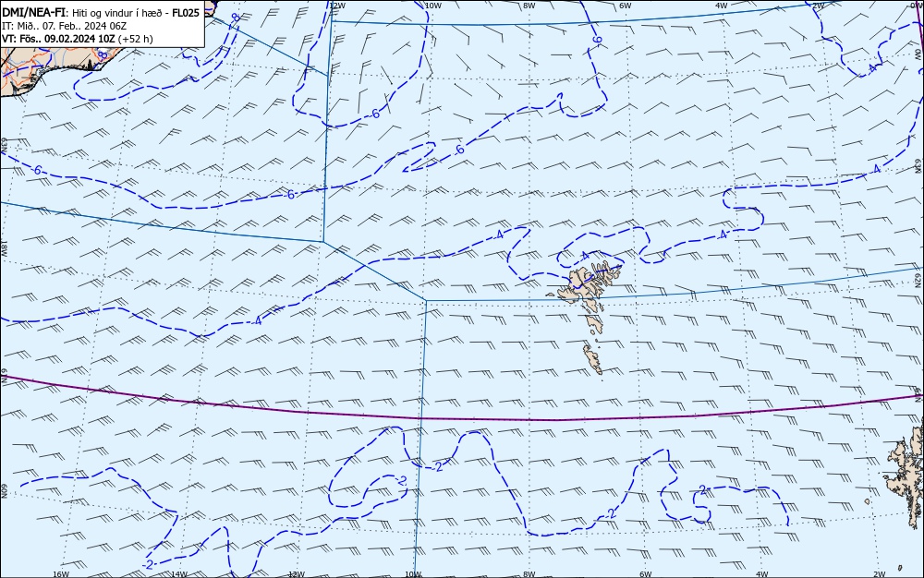Image resolution: width=924 pixels, height=578 pixels.
Task: Click the 62N latitude label
Action: 918,283
